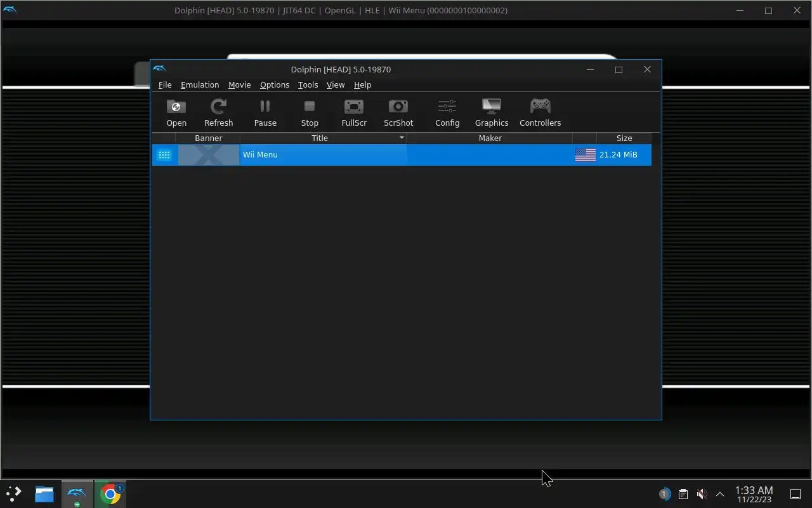
Task: Take a screenshot with ScrShot
Action: tap(398, 113)
